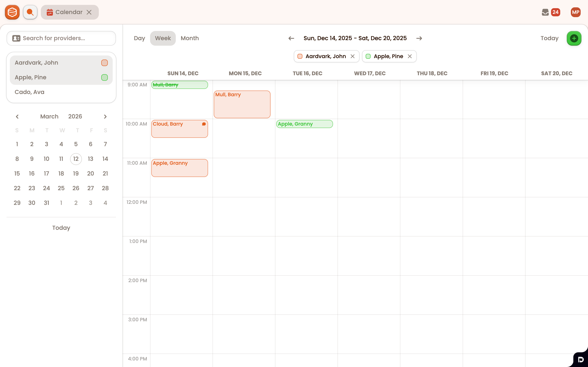Open chat widget icon in corner
Image resolution: width=588 pixels, height=367 pixels.
point(581,359)
